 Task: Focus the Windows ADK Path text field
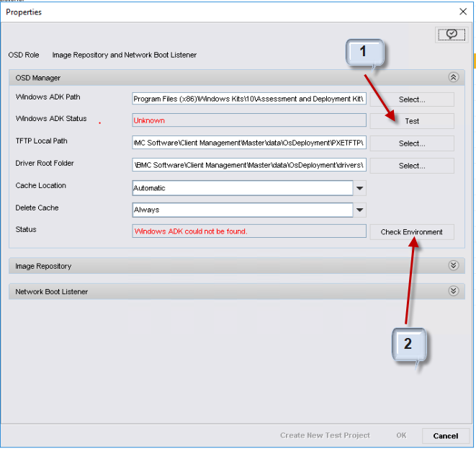249,99
